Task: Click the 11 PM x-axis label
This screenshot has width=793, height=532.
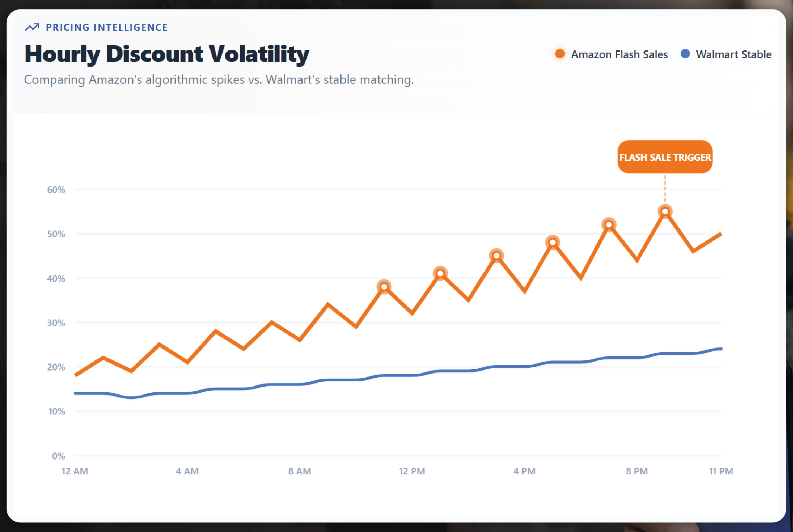Action: [x=721, y=471]
